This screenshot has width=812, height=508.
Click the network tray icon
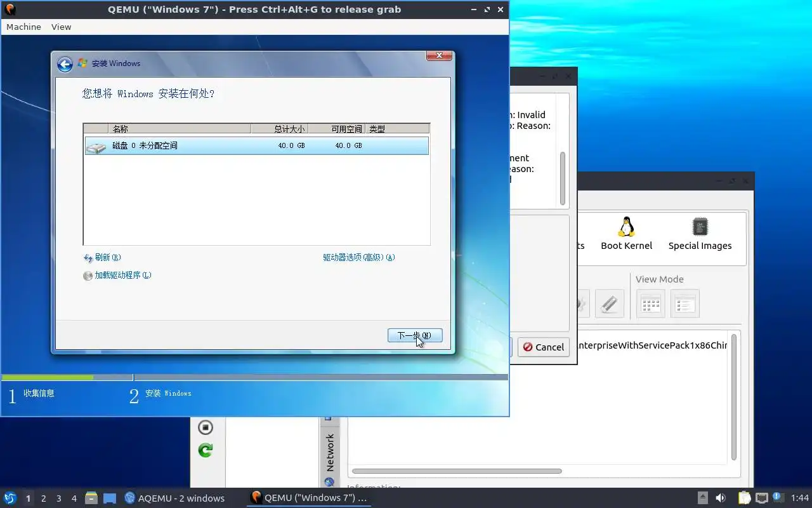click(762, 498)
